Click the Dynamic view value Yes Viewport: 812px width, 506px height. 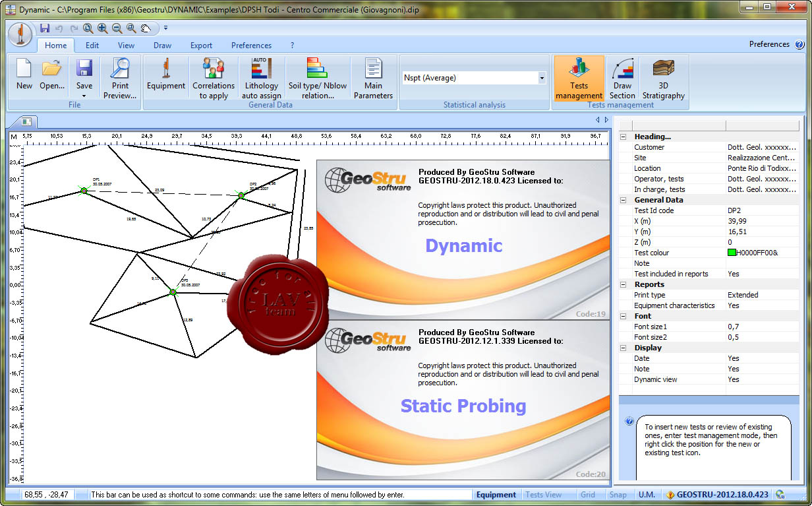pos(763,379)
